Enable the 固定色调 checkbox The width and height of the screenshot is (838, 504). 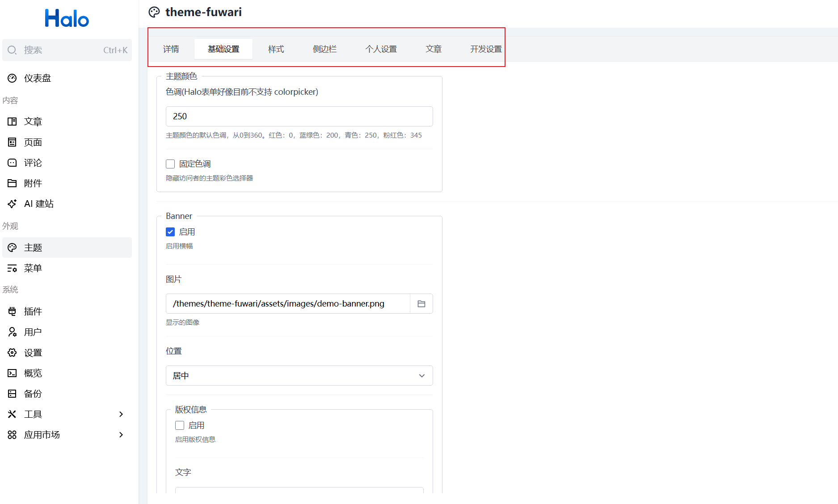[170, 164]
